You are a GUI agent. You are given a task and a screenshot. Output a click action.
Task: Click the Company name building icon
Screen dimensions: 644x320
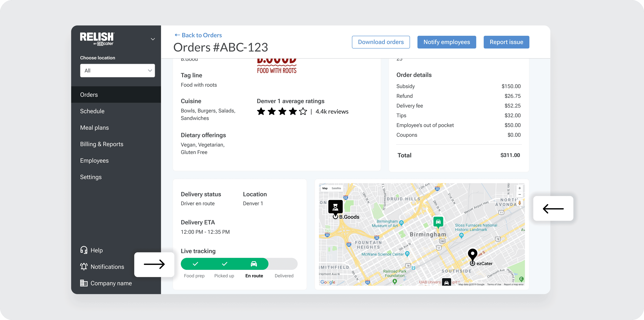click(84, 283)
